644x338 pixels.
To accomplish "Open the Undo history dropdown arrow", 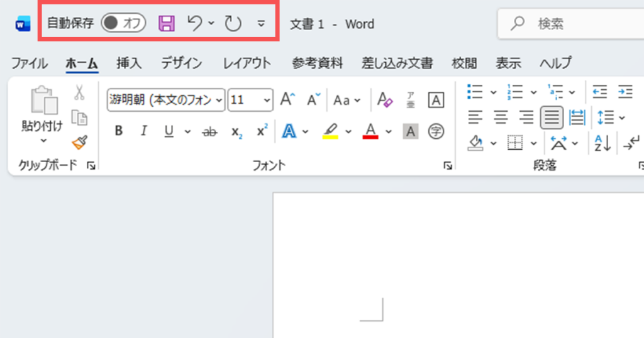I will pos(211,23).
